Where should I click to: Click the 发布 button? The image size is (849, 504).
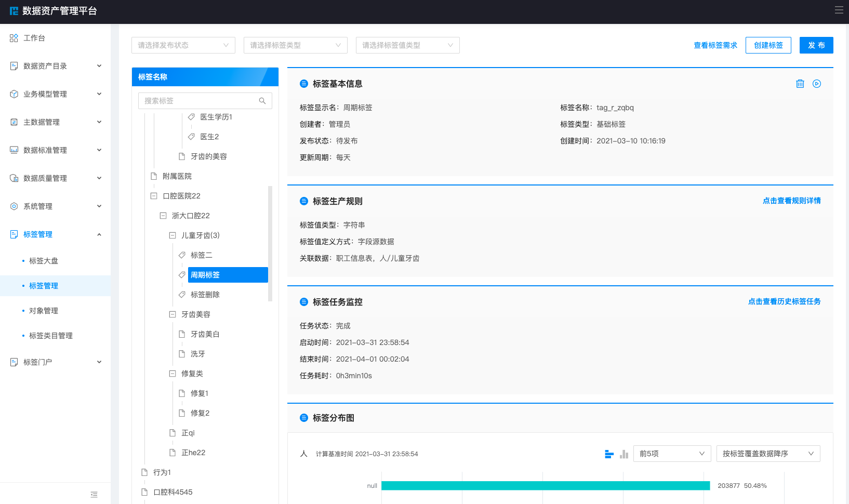[x=816, y=45]
